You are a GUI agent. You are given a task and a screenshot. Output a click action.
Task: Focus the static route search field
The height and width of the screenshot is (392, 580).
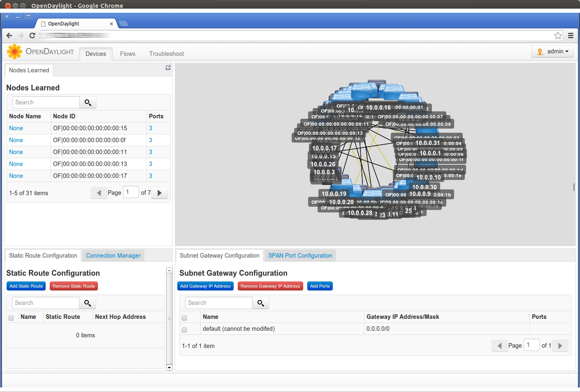tap(46, 303)
